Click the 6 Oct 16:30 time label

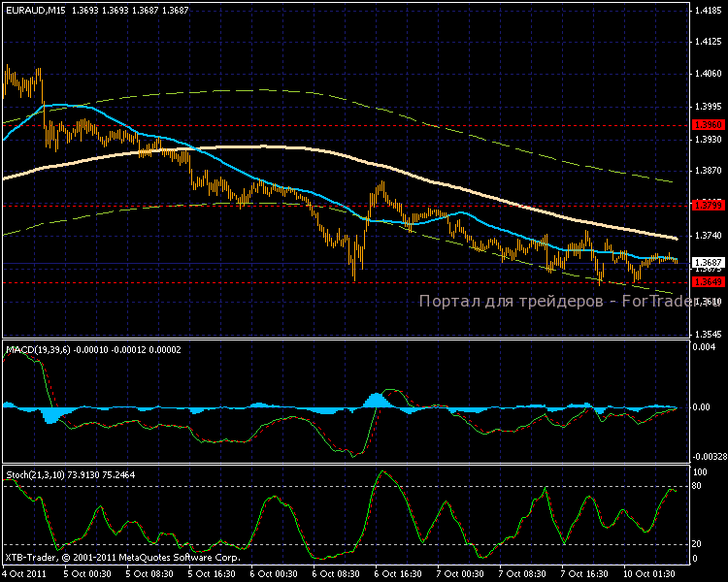[x=398, y=574]
